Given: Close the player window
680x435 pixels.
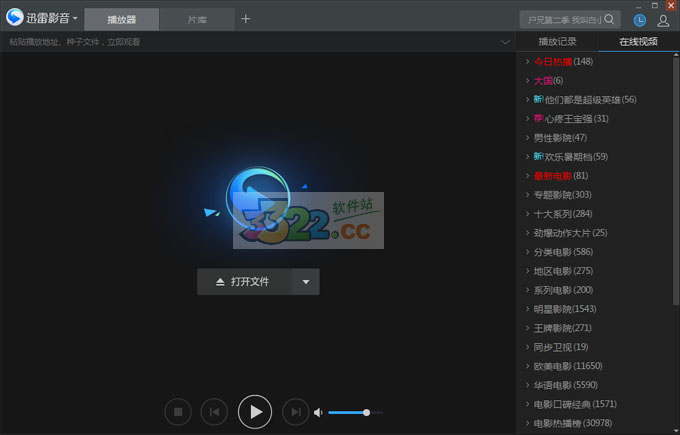Looking at the screenshot, I should [x=670, y=6].
